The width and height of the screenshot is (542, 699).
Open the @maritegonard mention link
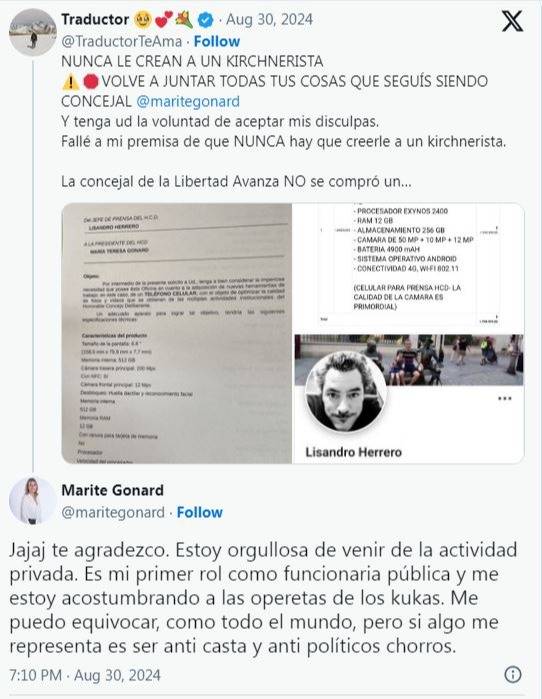188,101
